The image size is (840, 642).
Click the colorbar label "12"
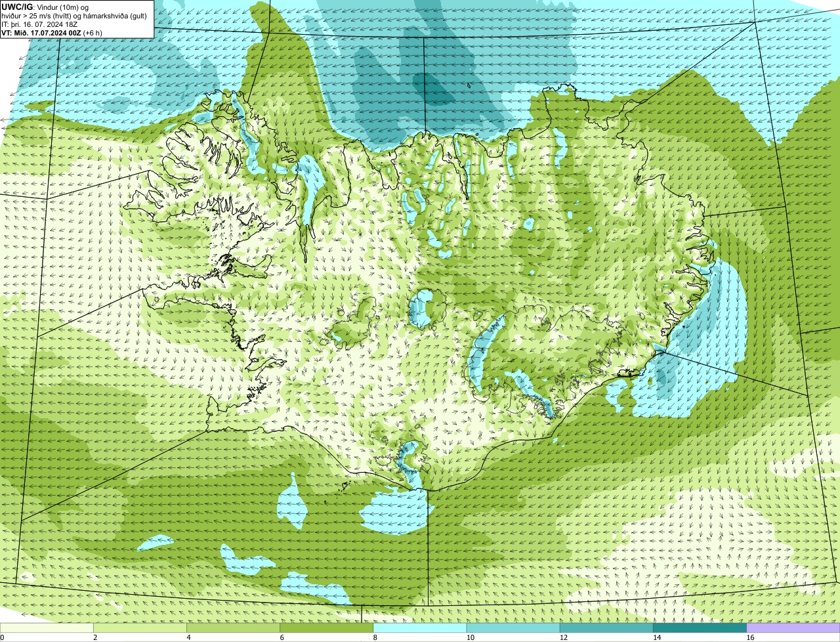563,637
